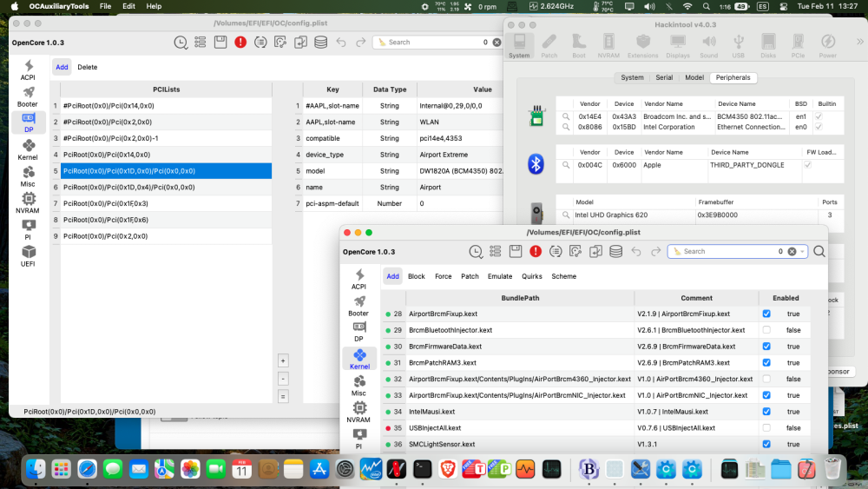The width and height of the screenshot is (868, 489).
Task: Expand more Hackintool toolbar items chevron
Action: 859,42
